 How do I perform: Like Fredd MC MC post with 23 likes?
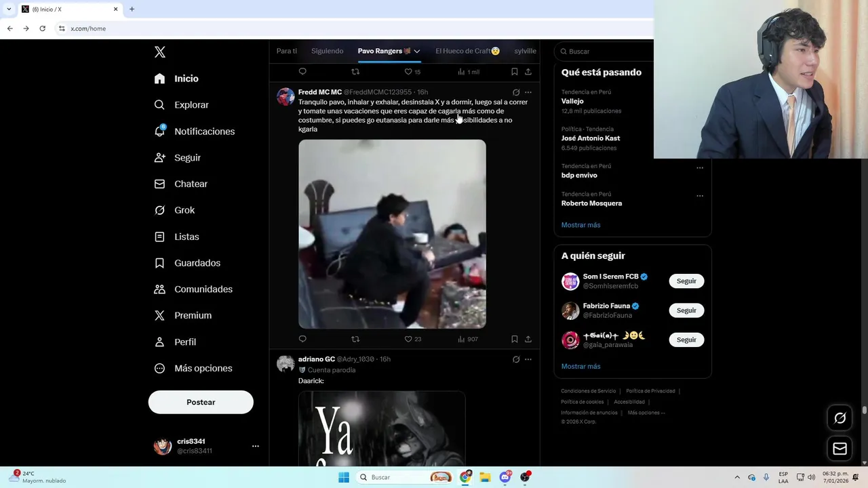[x=412, y=339]
